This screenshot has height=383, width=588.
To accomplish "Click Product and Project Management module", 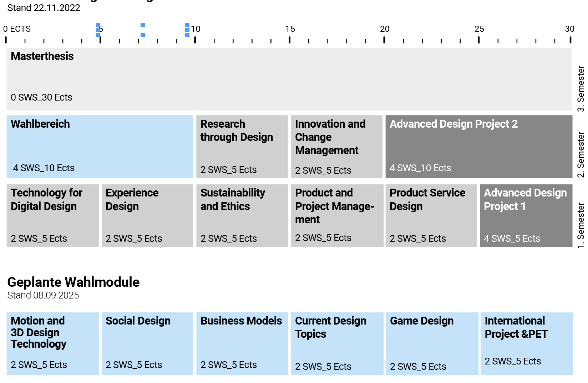I will [337, 215].
